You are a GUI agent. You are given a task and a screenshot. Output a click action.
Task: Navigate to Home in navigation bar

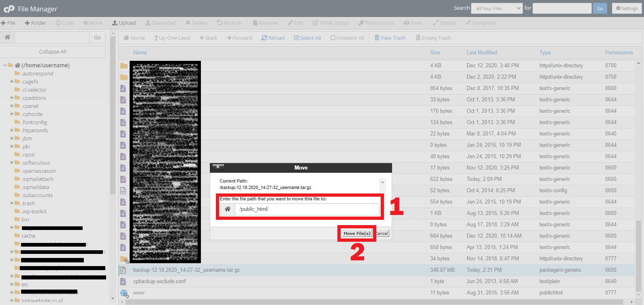click(x=134, y=38)
